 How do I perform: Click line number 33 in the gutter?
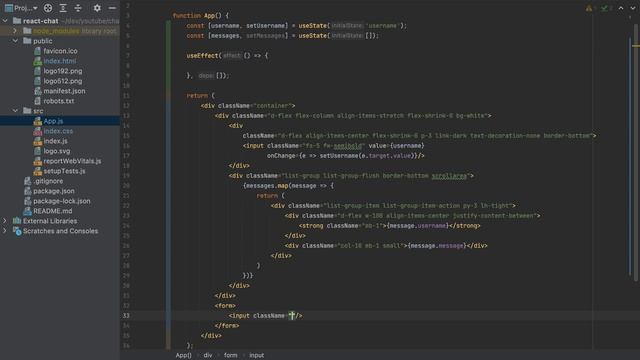pyautogui.click(x=126, y=316)
